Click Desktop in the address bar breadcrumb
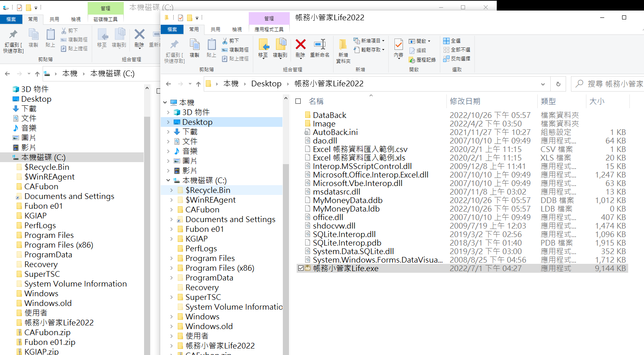 coord(266,84)
